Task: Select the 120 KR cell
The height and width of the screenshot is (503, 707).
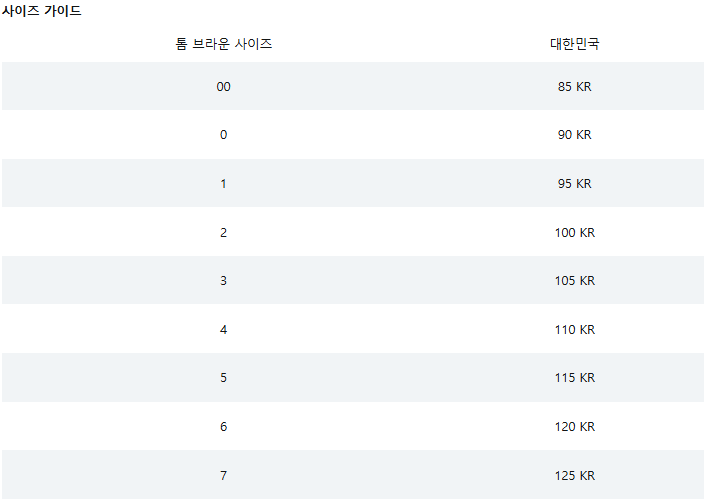Action: pyautogui.click(x=575, y=427)
